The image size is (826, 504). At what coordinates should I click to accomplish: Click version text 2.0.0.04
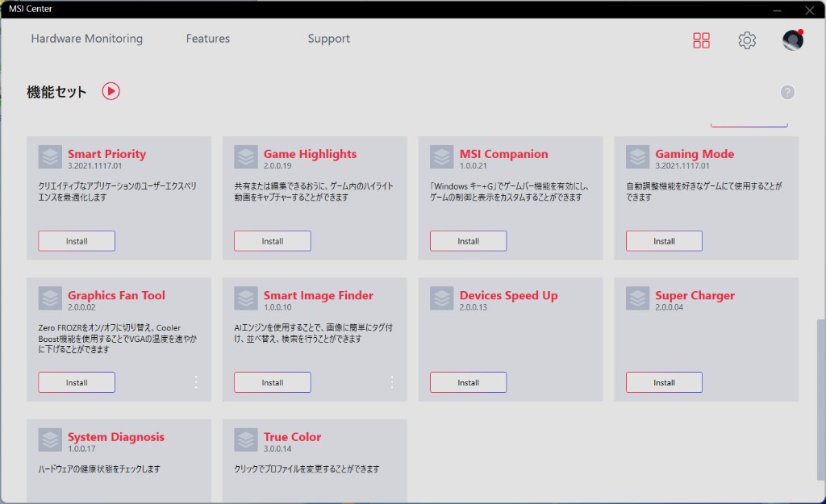669,307
